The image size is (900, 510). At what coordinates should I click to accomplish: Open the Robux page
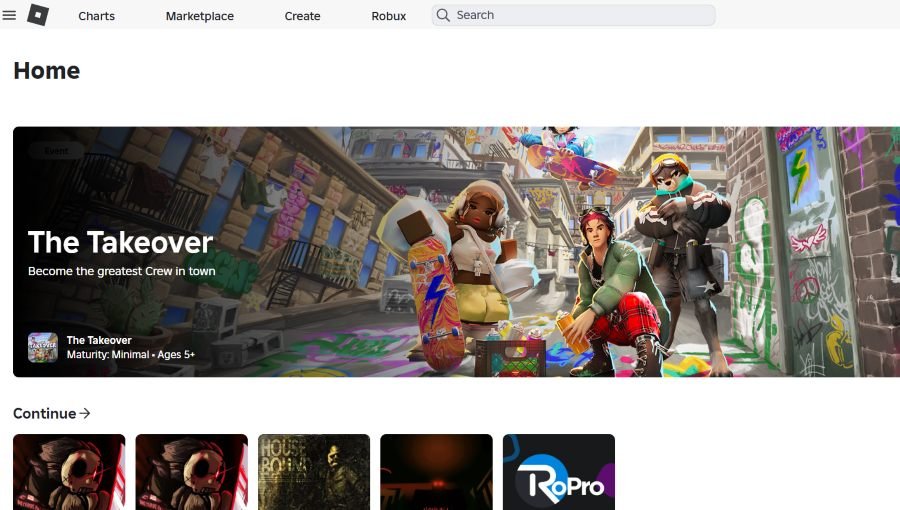click(389, 16)
